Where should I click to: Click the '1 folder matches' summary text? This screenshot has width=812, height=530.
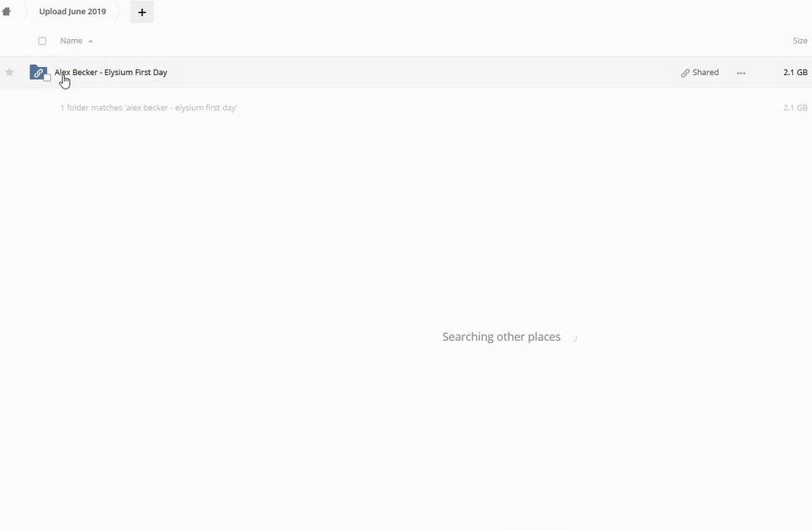point(149,107)
